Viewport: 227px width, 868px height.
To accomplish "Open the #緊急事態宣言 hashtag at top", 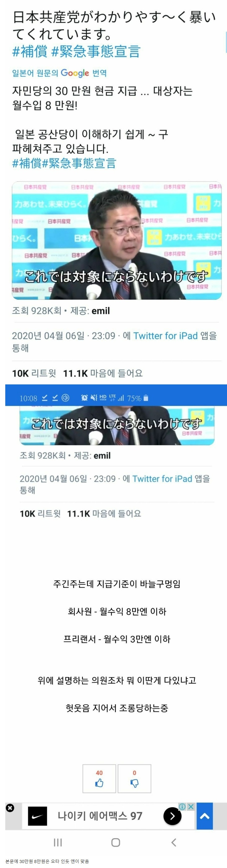I will (96, 51).
